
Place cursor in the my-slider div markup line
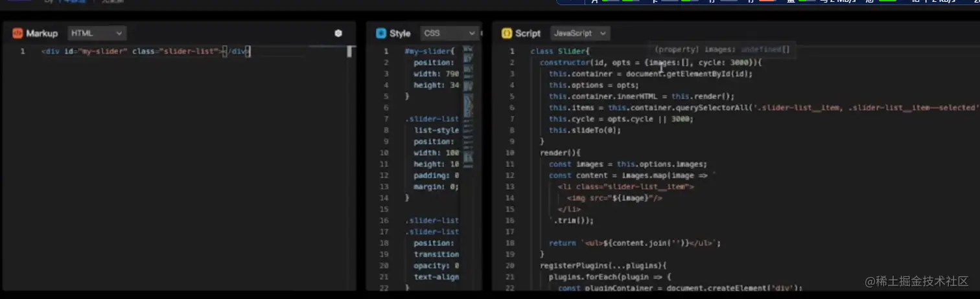click(145, 51)
